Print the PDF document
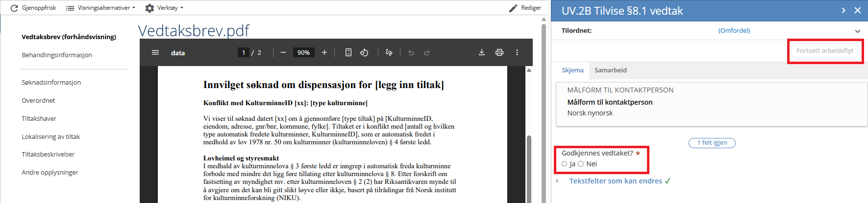868x203 pixels. click(499, 52)
